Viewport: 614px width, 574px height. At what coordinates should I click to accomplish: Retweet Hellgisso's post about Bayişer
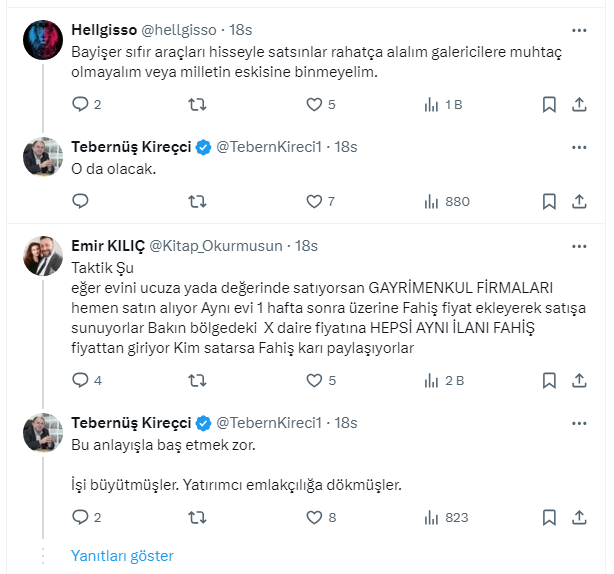coord(198,104)
